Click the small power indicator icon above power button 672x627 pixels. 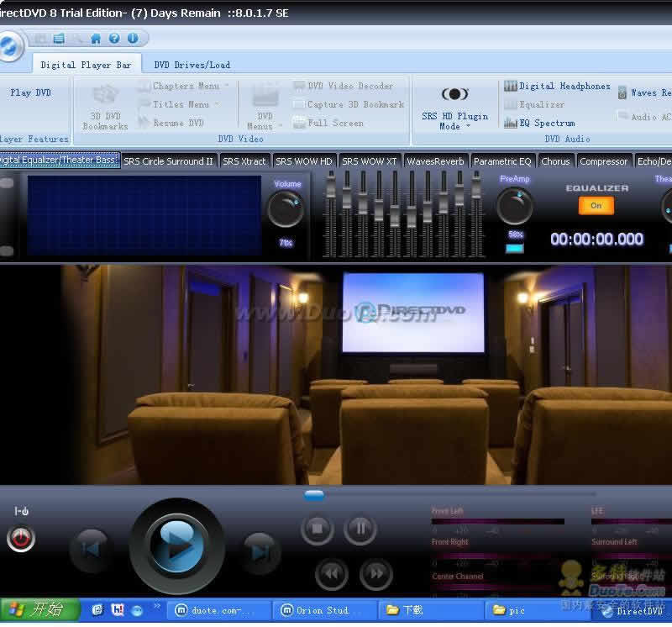click(x=22, y=511)
